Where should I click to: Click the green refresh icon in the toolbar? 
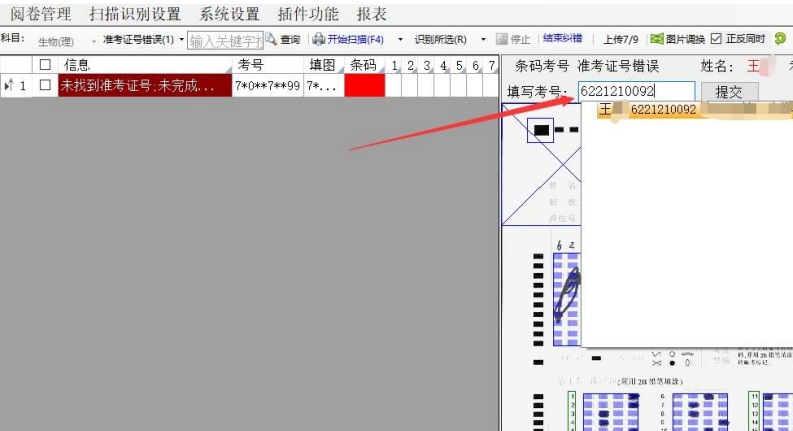pyautogui.click(x=780, y=38)
